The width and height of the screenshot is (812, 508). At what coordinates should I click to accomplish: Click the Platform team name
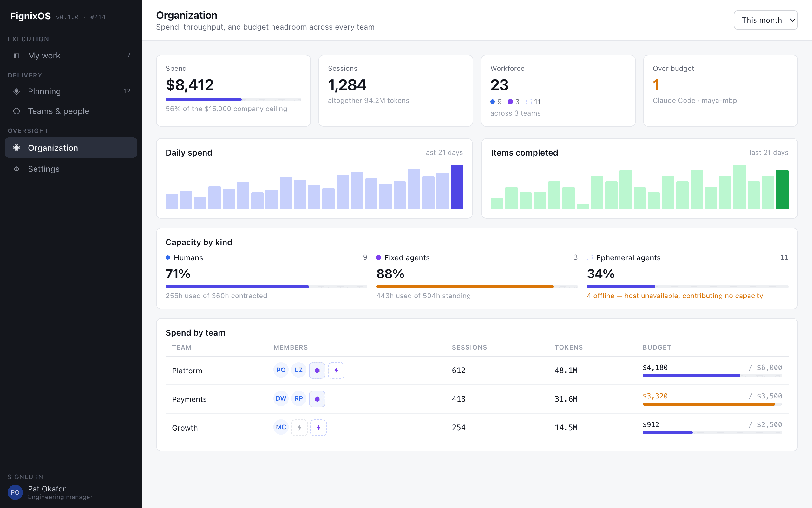click(x=187, y=371)
